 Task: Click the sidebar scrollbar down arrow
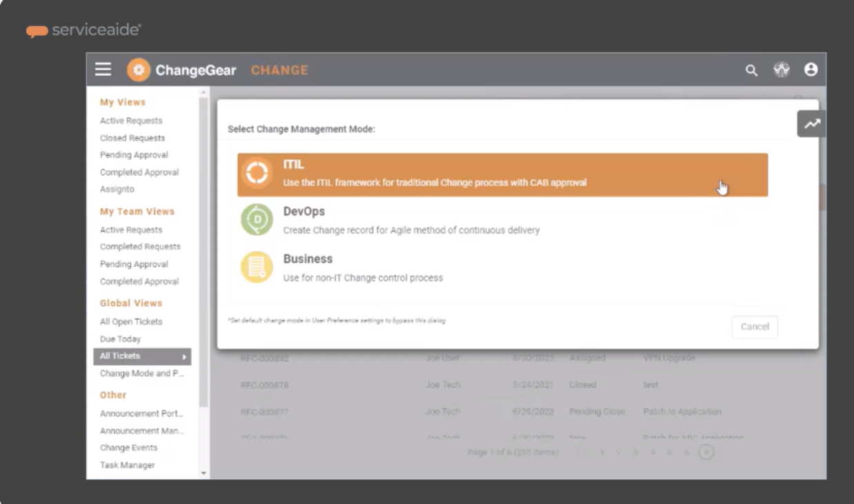[x=203, y=474]
